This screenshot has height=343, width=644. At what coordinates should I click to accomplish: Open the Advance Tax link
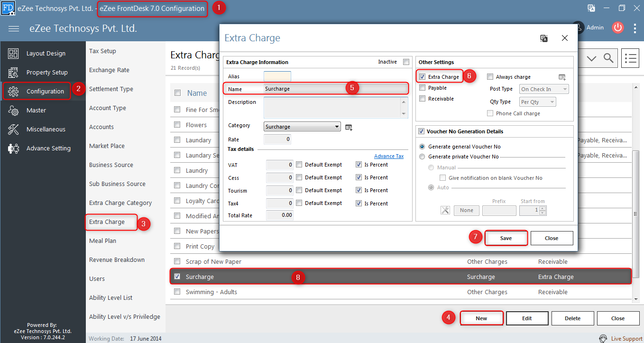389,156
